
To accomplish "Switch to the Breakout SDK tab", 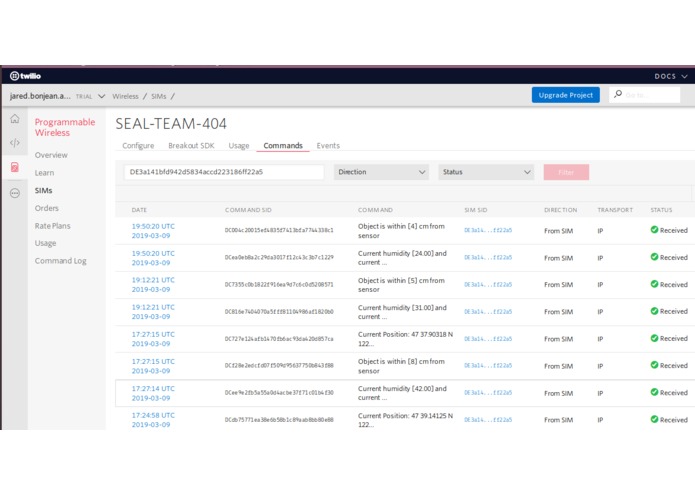I will (x=191, y=145).
